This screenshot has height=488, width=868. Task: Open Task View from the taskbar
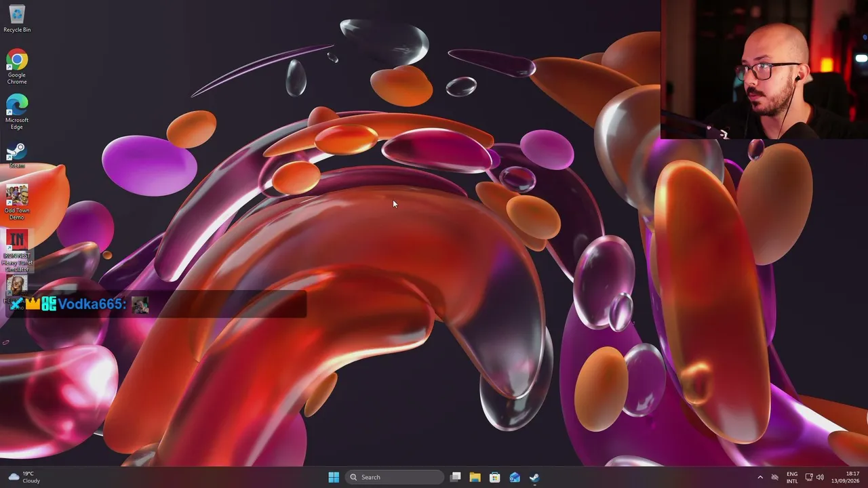coord(456,477)
